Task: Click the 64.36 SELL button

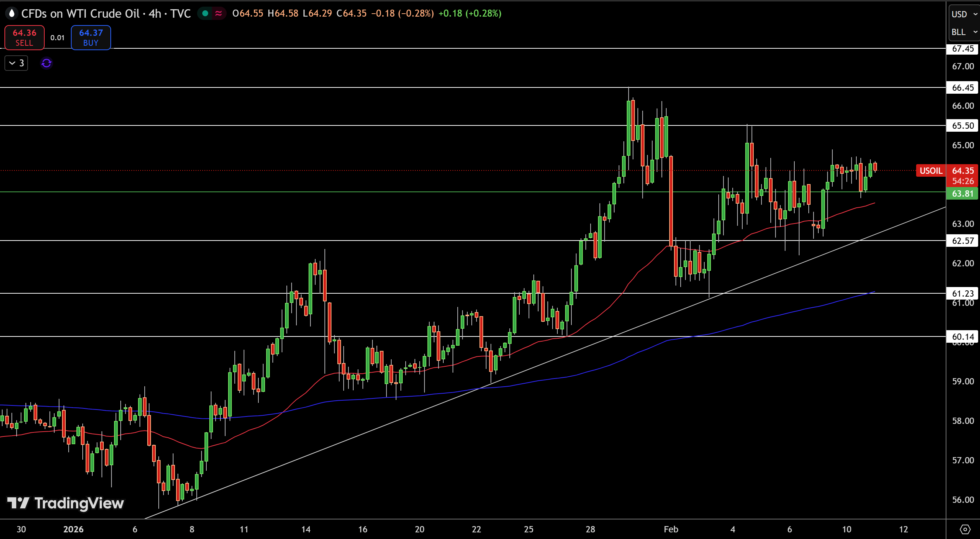Action: click(x=24, y=38)
